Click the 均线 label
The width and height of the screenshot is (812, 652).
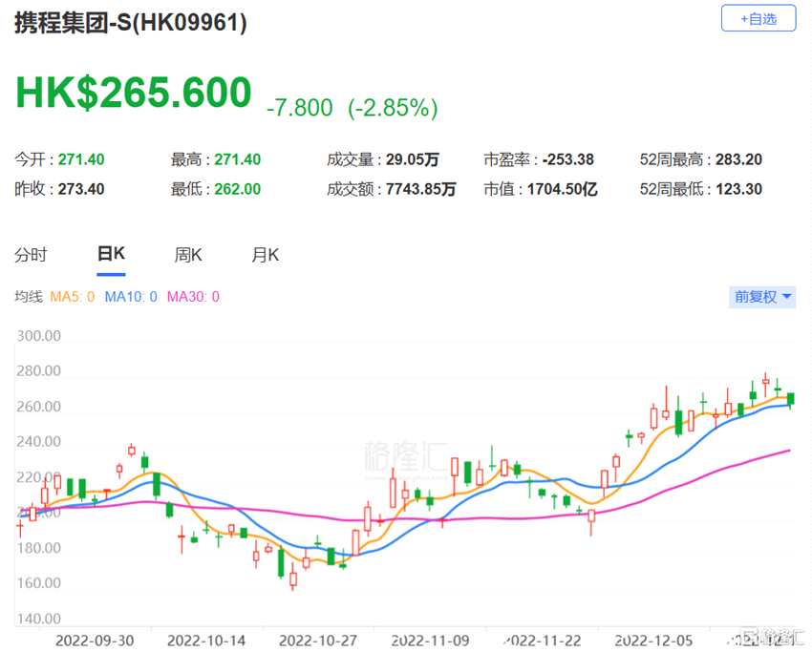pos(28,297)
